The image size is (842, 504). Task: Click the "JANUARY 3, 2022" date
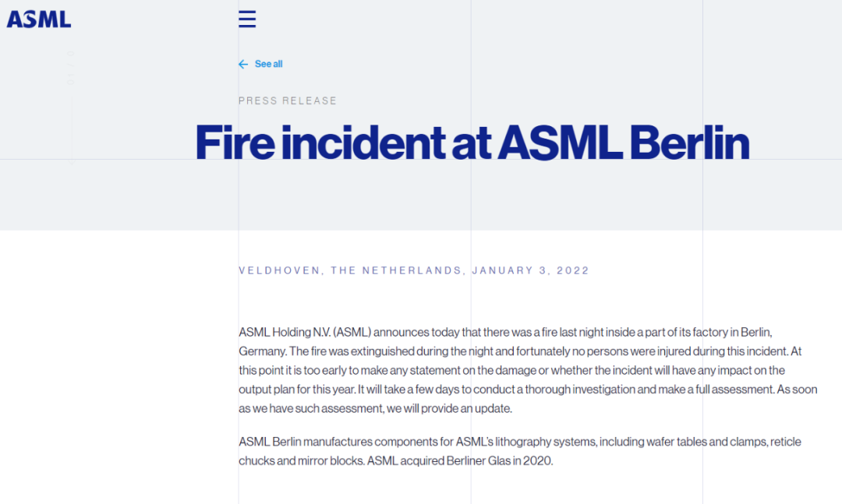(x=530, y=270)
